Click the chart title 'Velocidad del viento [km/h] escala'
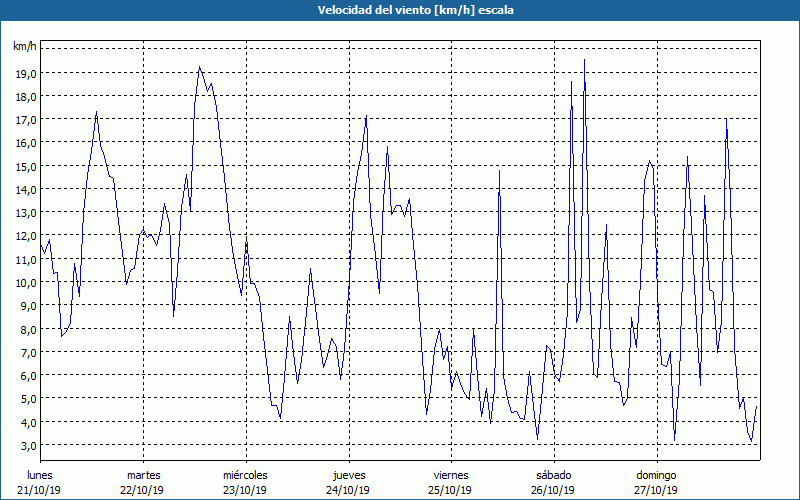The image size is (800, 500). [x=415, y=10]
